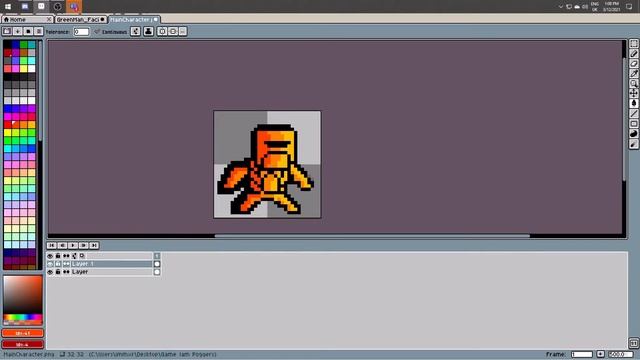Viewport: 640px width, 360px height.
Task: Open the pixel connectivity option button
Action: click(x=136, y=31)
